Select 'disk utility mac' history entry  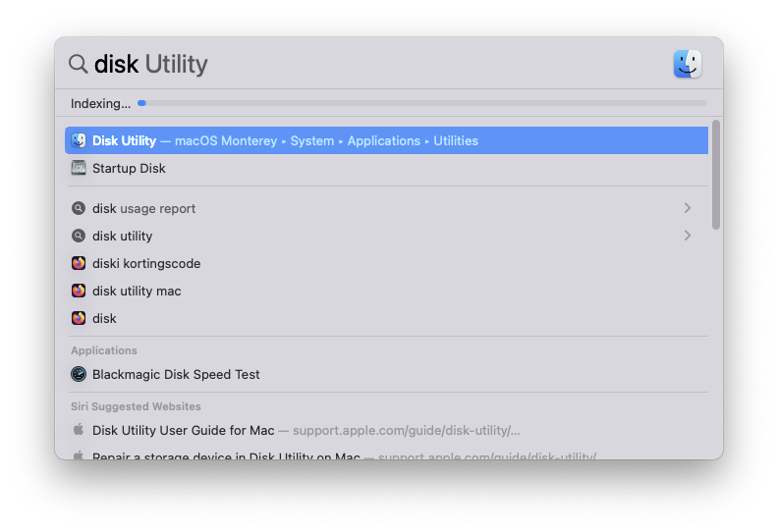[x=386, y=291]
